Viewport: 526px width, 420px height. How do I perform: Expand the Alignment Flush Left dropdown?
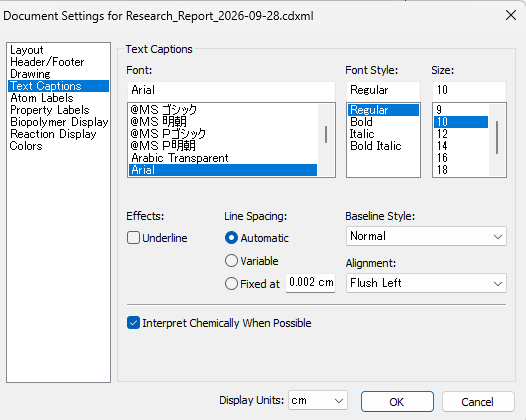(x=426, y=283)
